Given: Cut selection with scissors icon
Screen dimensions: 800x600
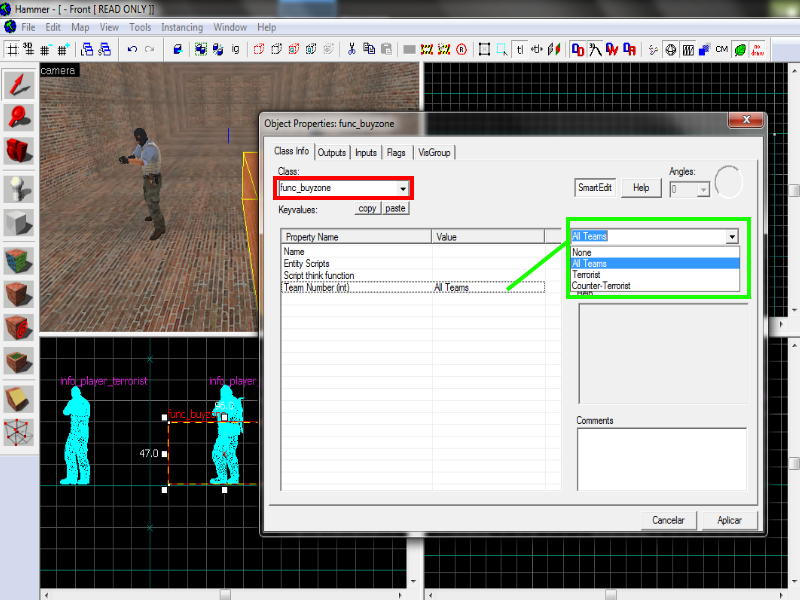Looking at the screenshot, I should (352, 49).
